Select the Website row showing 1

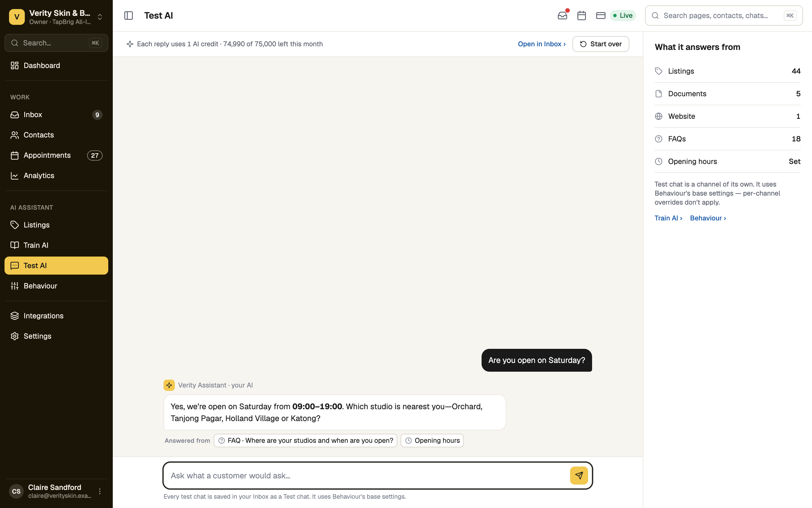point(727,116)
